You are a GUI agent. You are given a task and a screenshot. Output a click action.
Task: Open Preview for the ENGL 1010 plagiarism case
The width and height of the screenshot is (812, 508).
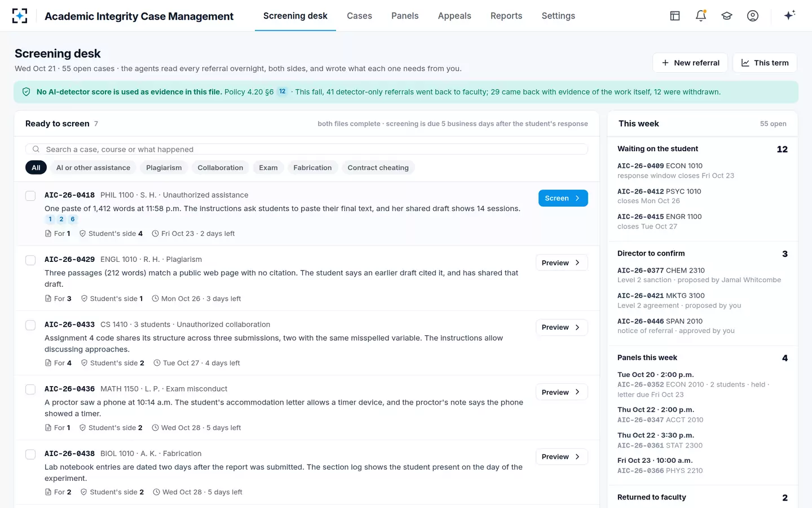[x=562, y=262]
